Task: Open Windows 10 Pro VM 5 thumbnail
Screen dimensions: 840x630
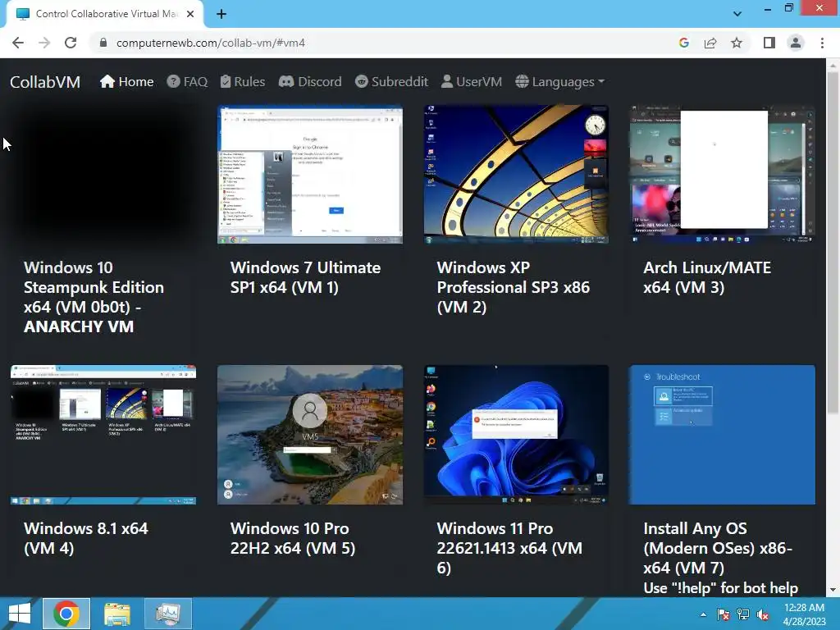Action: (309, 435)
